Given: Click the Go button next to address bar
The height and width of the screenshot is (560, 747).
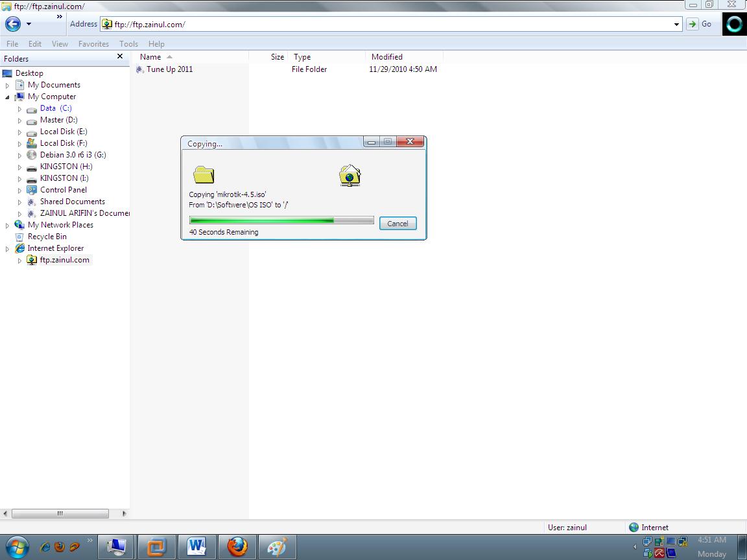Looking at the screenshot, I should (700, 24).
